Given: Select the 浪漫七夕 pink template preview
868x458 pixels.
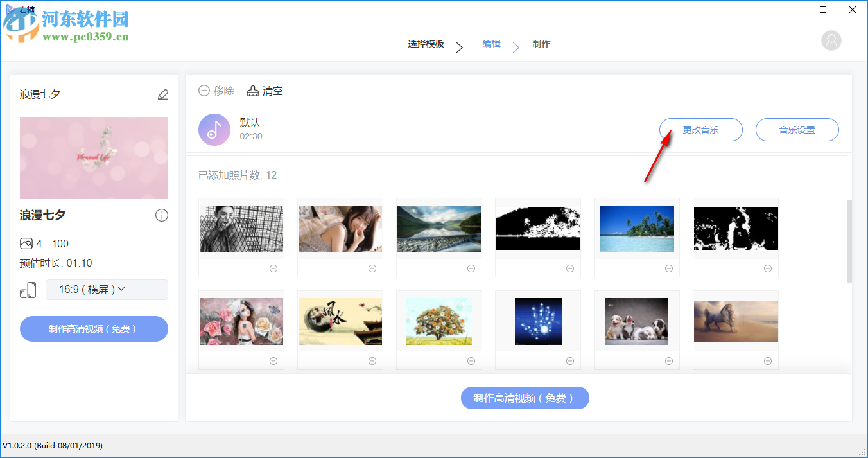Looking at the screenshot, I should click(94, 158).
